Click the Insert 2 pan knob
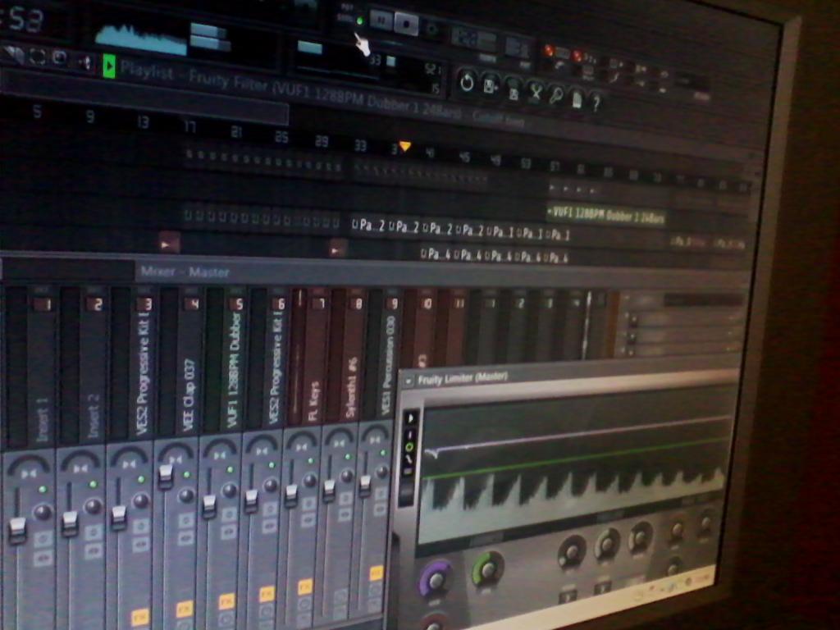The image size is (840, 630). coord(94,506)
